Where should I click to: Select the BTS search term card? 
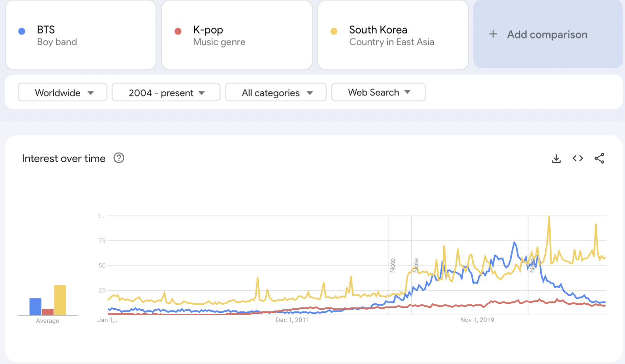click(81, 35)
